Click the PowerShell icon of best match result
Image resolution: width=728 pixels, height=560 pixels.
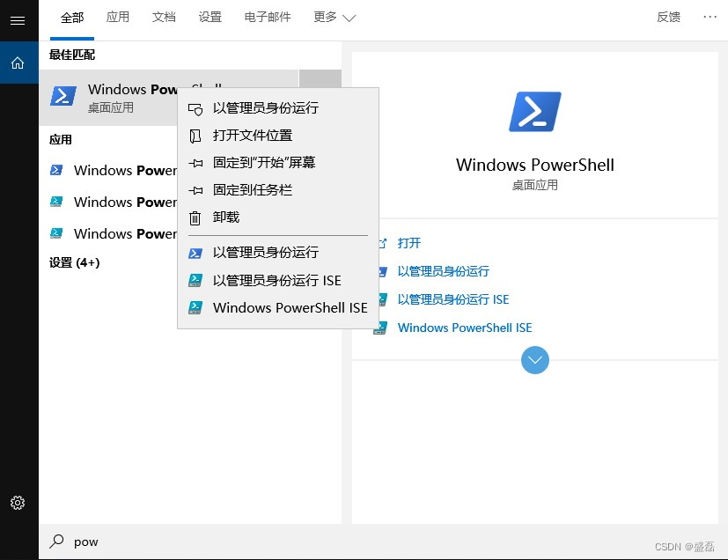pos(63,97)
